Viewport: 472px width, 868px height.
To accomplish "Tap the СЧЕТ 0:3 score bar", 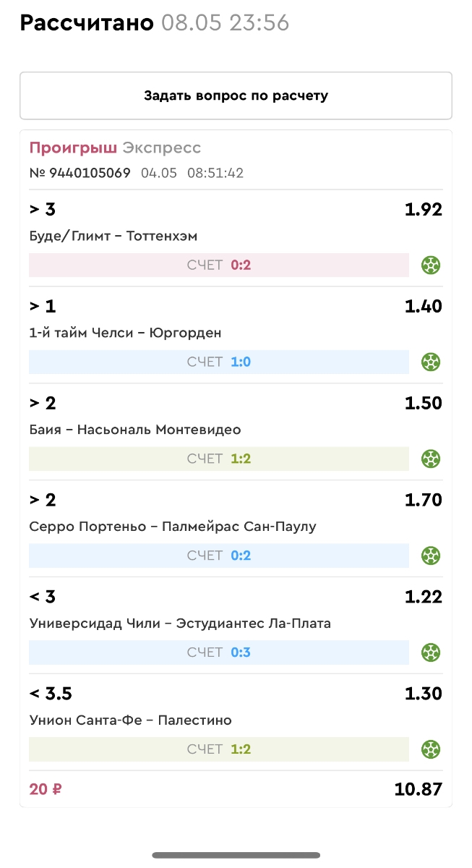I will tap(219, 652).
